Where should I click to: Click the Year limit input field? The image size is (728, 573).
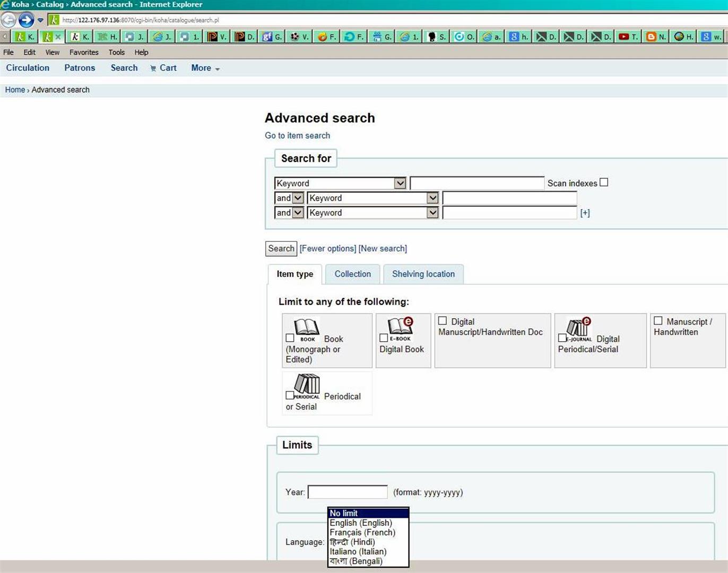[348, 492]
